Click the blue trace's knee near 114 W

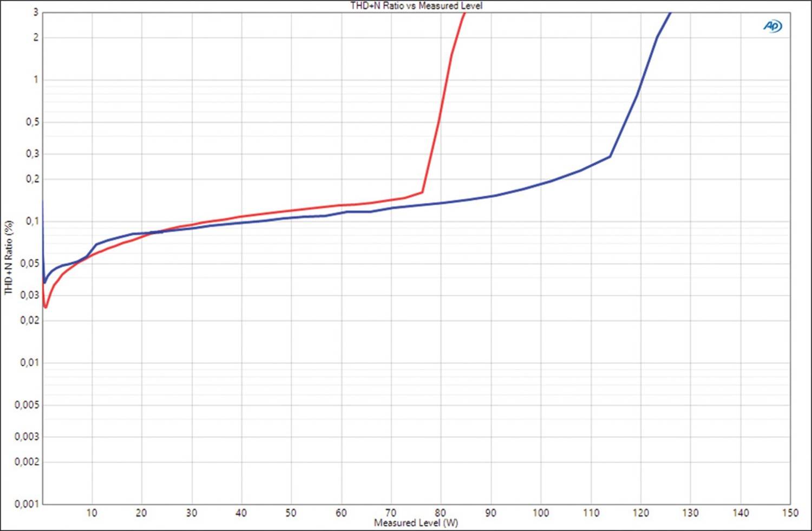[x=611, y=157]
